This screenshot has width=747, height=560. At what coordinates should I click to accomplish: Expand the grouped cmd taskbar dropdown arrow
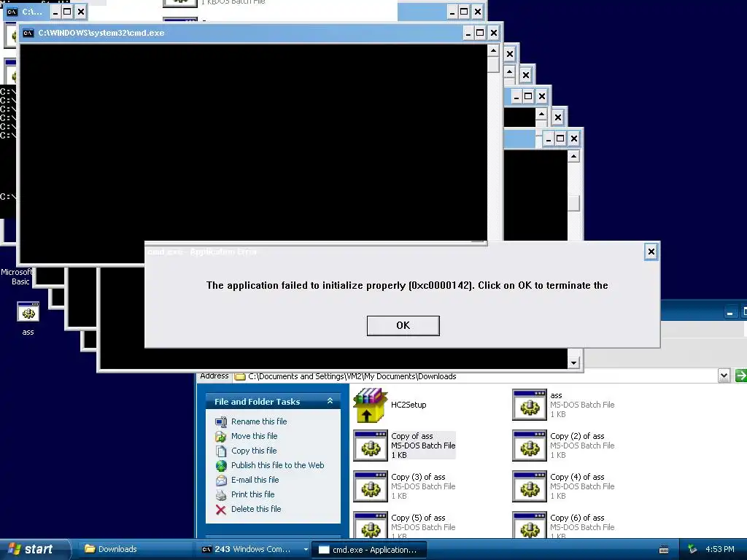(x=306, y=550)
